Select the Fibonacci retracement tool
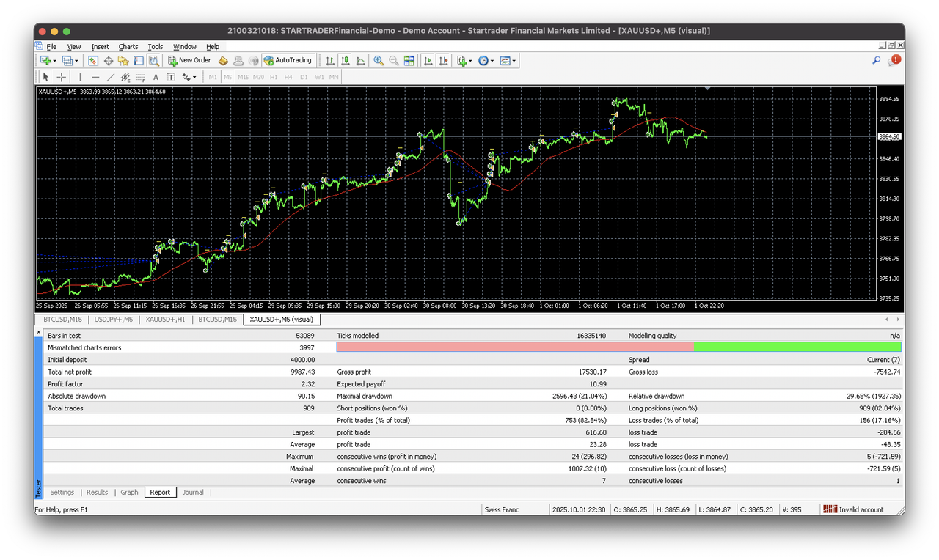Image resolution: width=939 pixels, height=560 pixels. tap(124, 76)
